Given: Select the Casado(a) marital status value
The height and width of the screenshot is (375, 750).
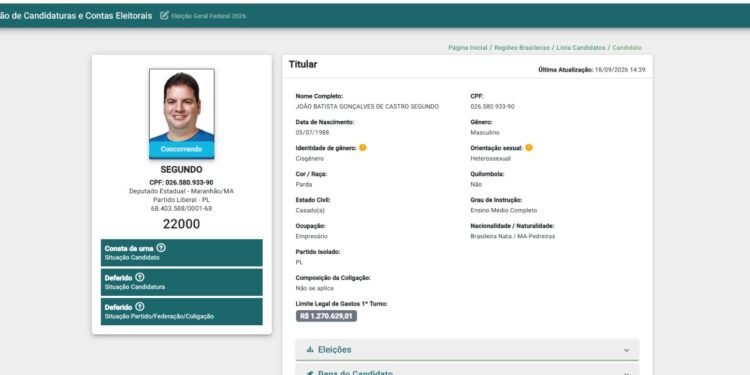Looking at the screenshot, I should click(x=310, y=210).
